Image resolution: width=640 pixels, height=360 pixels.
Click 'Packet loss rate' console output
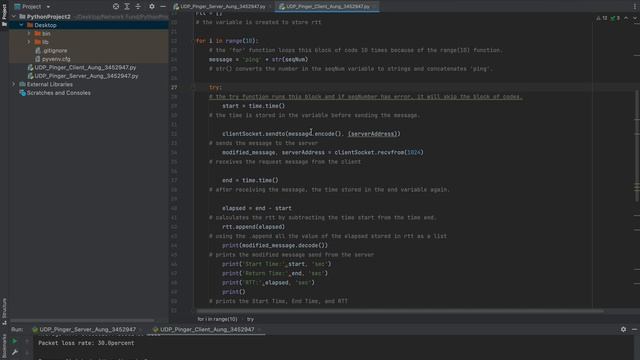point(86,343)
